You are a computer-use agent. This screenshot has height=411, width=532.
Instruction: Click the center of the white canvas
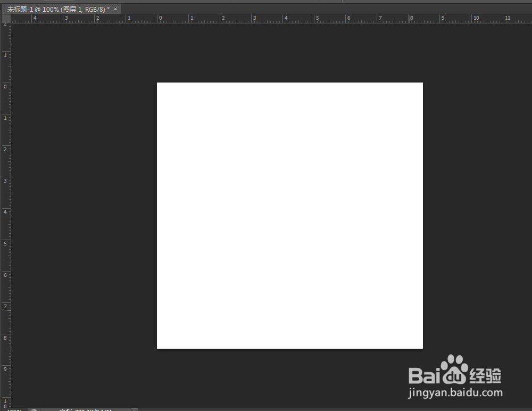[290, 216]
